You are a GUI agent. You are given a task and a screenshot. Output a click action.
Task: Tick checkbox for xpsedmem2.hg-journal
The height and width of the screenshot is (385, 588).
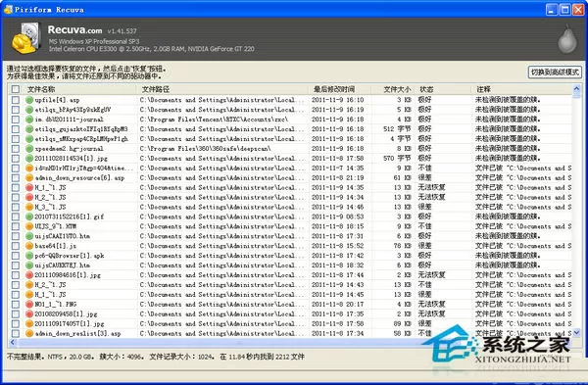[16, 149]
